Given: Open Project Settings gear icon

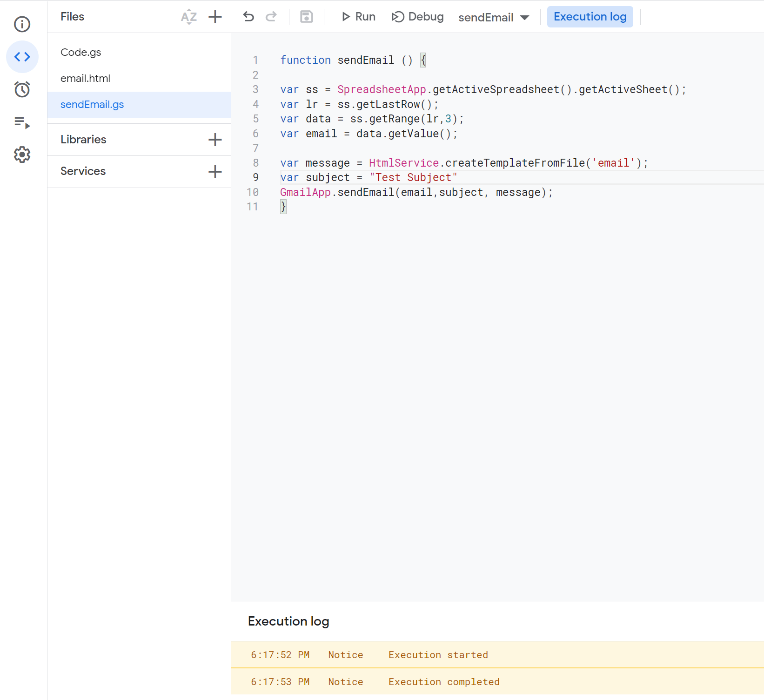Looking at the screenshot, I should [22, 155].
